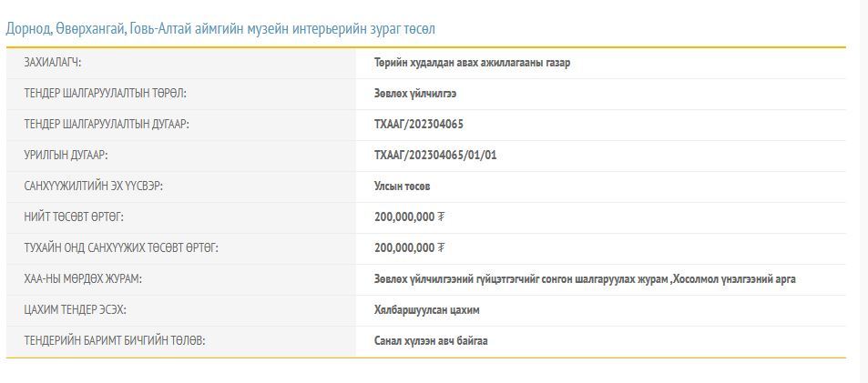This screenshot has width=868, height=383.
Task: Click the Санал хүлээн авч байгаа status
Action: coord(436,341)
